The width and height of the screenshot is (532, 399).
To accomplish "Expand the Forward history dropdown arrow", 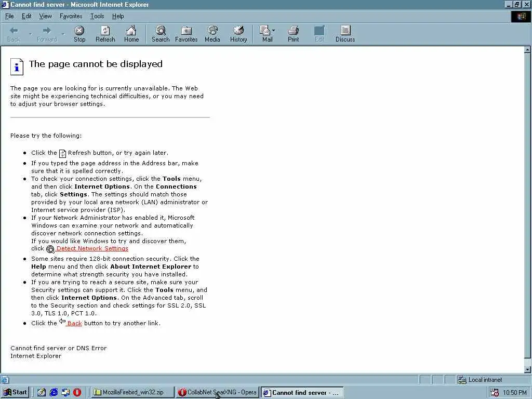I will click(63, 34).
